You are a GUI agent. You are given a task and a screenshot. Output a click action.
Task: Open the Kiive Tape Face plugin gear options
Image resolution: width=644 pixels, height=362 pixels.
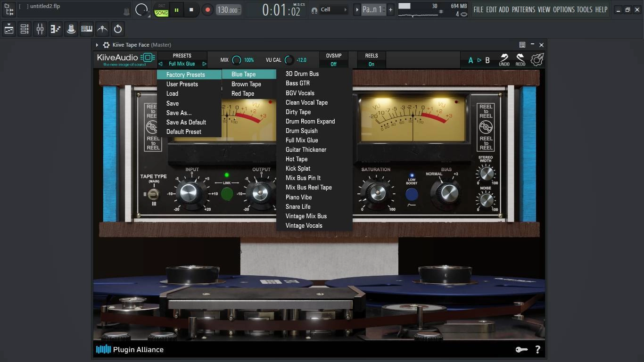click(x=106, y=45)
